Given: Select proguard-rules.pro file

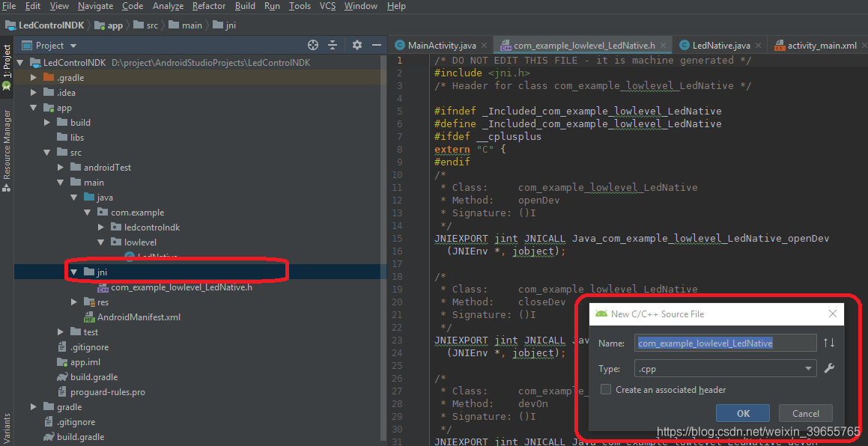Looking at the screenshot, I should pyautogui.click(x=107, y=392).
